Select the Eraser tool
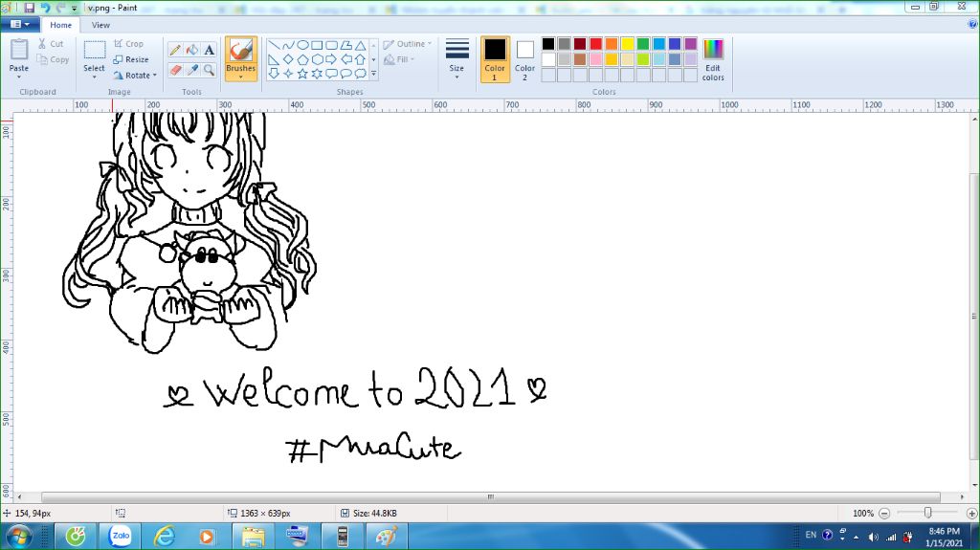The image size is (980, 550). pyautogui.click(x=175, y=70)
